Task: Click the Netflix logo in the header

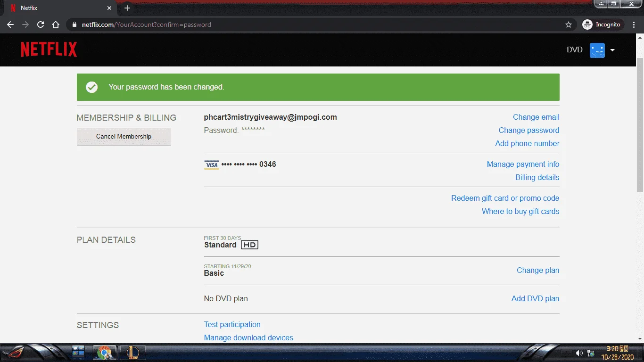Action: pyautogui.click(x=49, y=49)
